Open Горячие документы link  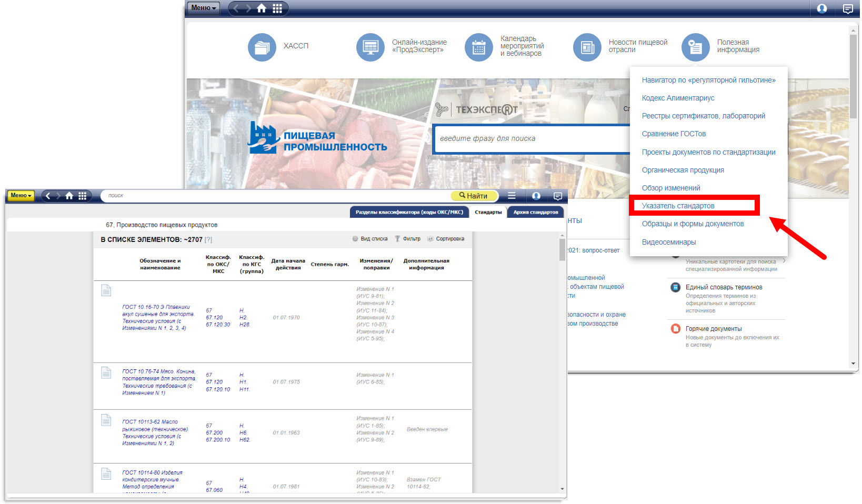[713, 329]
